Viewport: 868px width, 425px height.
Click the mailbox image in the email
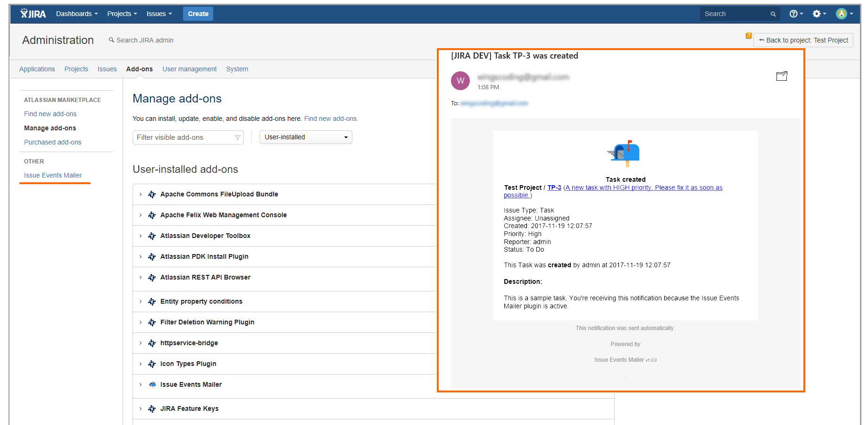(x=624, y=153)
